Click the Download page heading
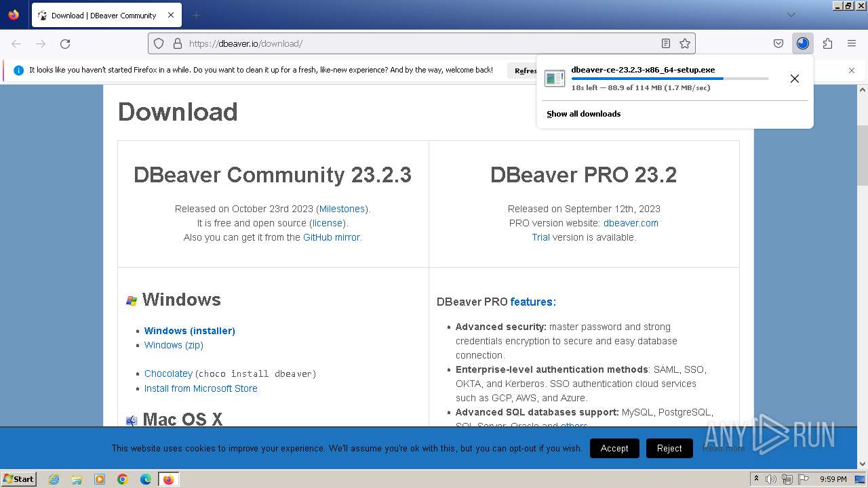The image size is (868, 488). (178, 112)
